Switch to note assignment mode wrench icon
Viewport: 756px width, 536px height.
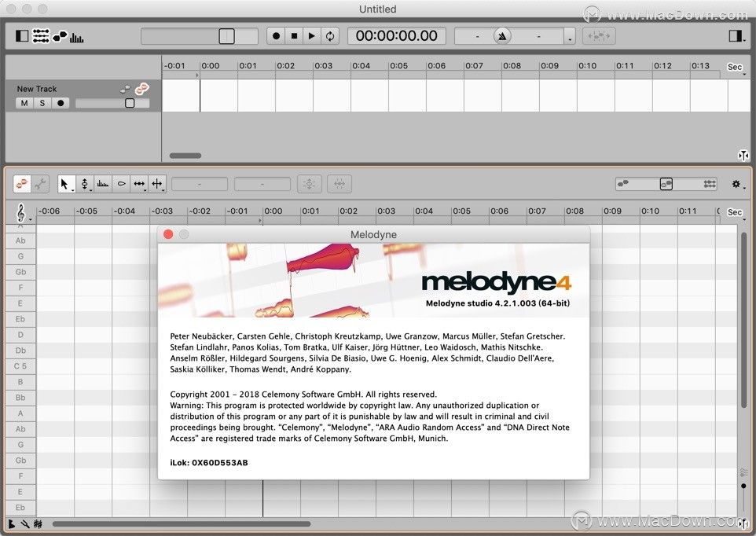point(41,184)
